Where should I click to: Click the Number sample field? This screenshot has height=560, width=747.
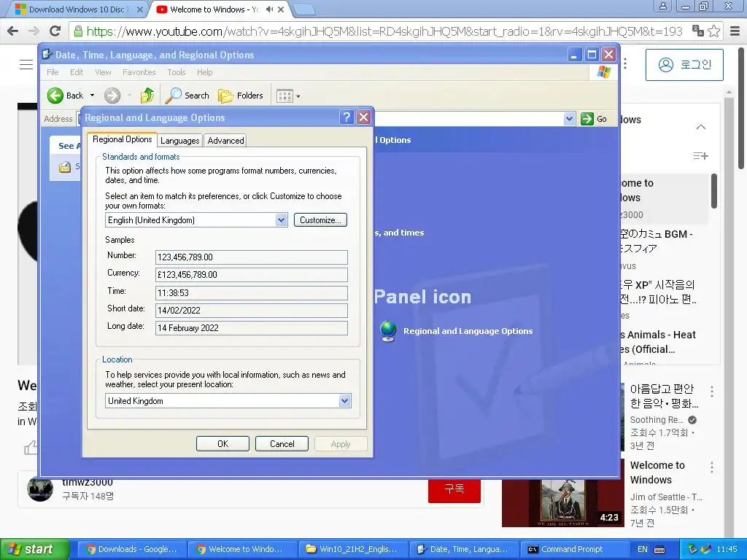(x=252, y=257)
